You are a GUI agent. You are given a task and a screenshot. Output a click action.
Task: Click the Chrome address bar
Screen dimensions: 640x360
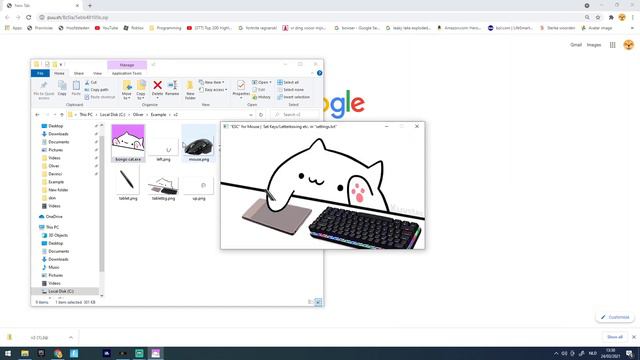(x=310, y=18)
